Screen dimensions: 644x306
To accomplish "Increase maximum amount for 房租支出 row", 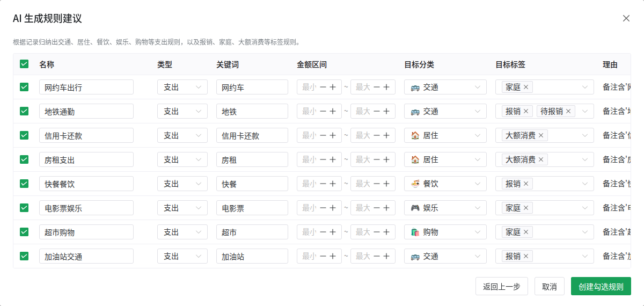I will (386, 159).
